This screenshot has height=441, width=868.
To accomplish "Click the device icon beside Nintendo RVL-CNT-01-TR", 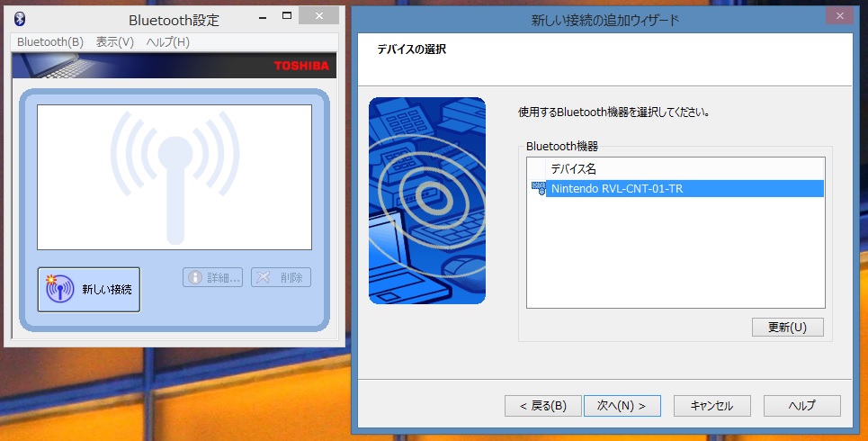I will pyautogui.click(x=538, y=188).
